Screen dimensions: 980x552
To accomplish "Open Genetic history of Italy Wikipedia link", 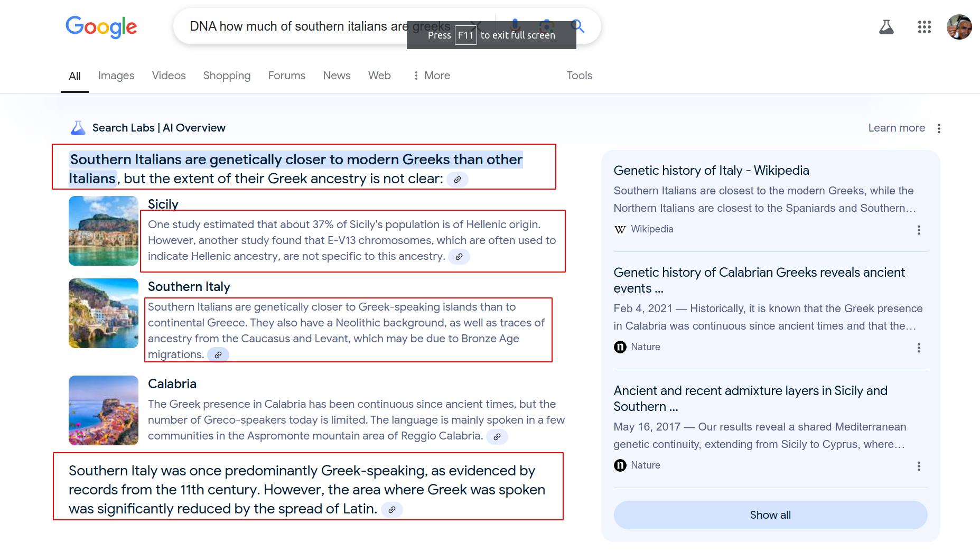I will (x=711, y=171).
